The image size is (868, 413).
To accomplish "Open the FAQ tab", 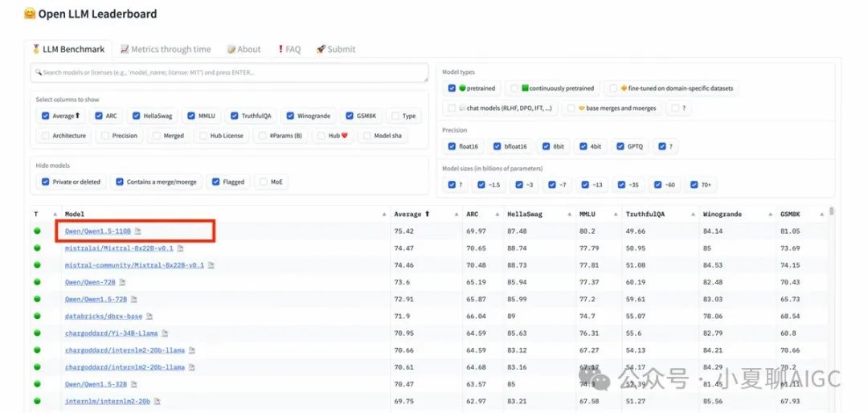I will coord(289,49).
